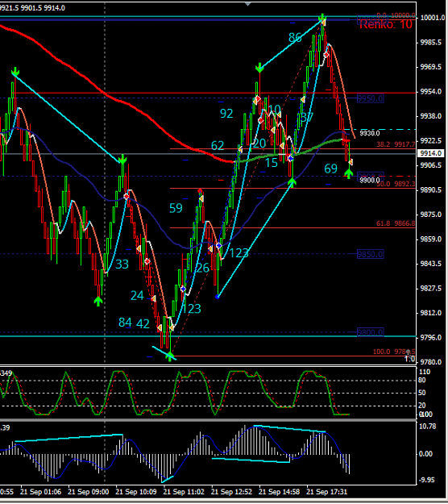Screen dimensions: 448x504
Task: Click the 21 Sep 12:52 time label
Action: (x=231, y=492)
